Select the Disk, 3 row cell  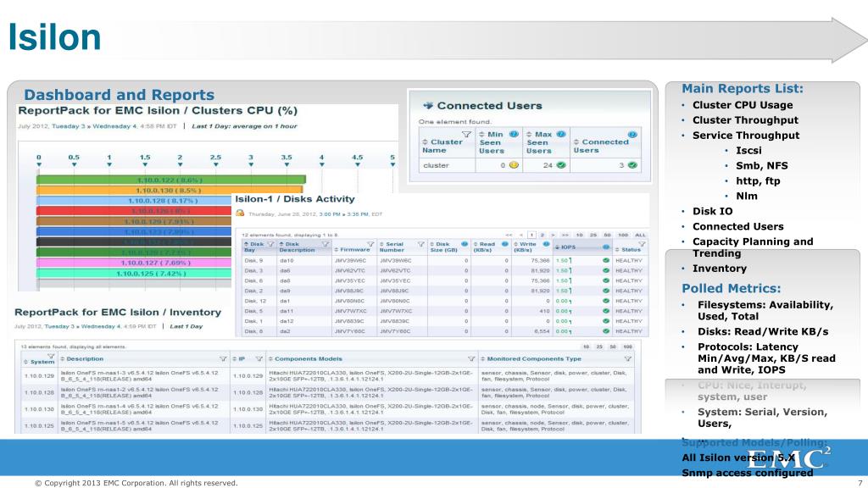[x=258, y=270]
